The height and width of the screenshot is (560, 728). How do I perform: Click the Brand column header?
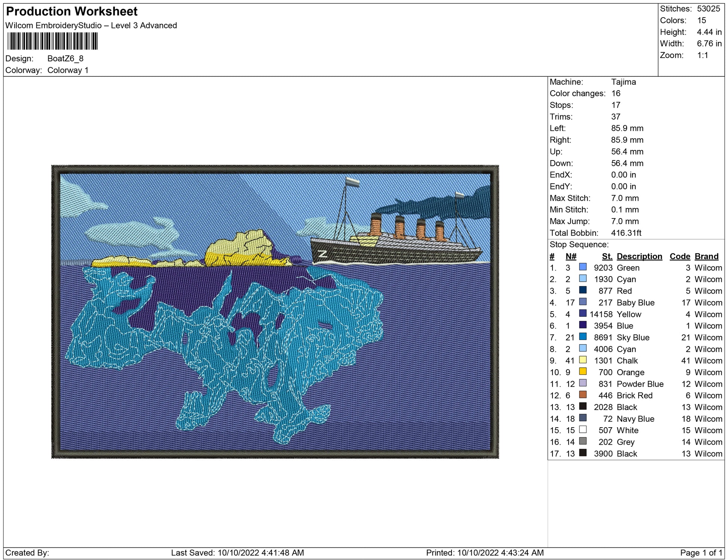tap(706, 256)
